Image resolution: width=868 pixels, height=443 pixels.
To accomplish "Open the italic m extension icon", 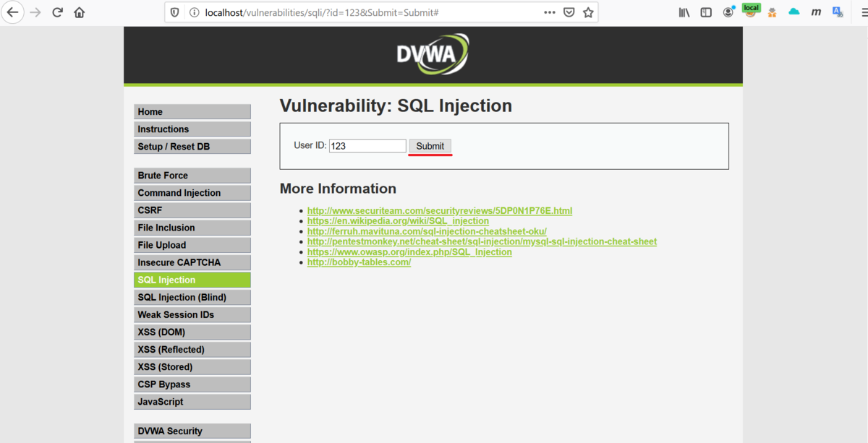I will point(816,12).
